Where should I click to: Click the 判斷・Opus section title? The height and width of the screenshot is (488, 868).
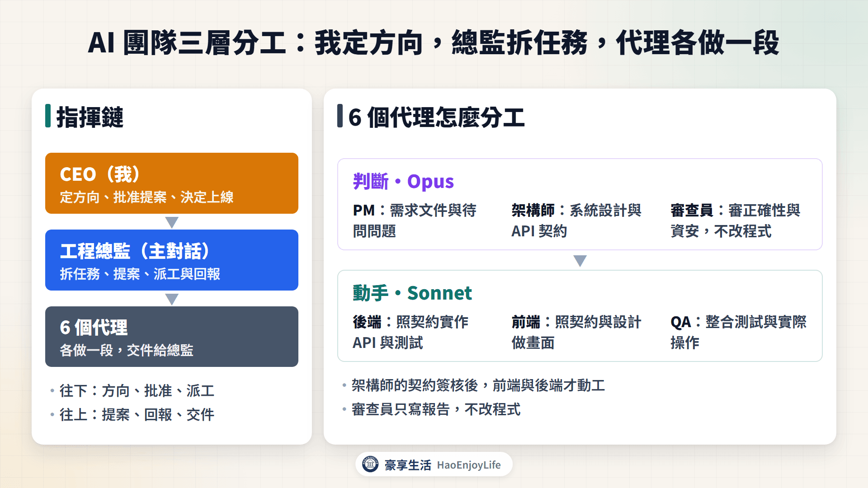point(403,181)
